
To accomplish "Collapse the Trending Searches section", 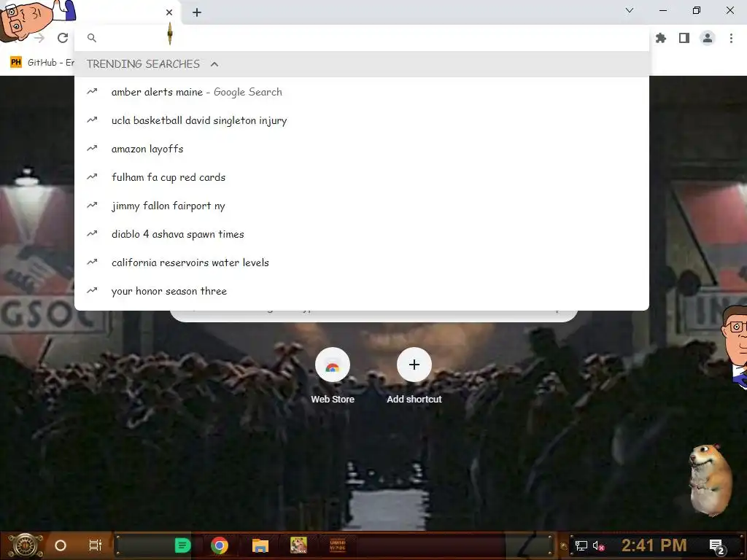I will click(214, 64).
